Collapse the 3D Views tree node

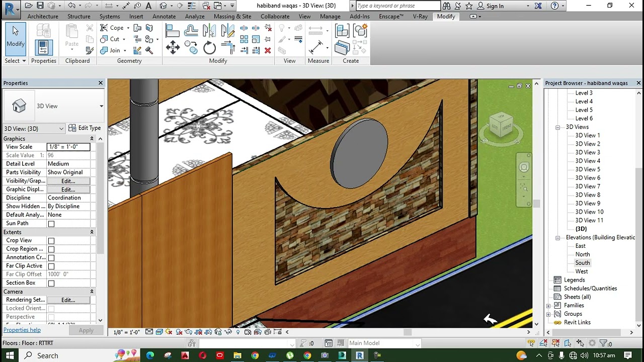pyautogui.click(x=558, y=127)
